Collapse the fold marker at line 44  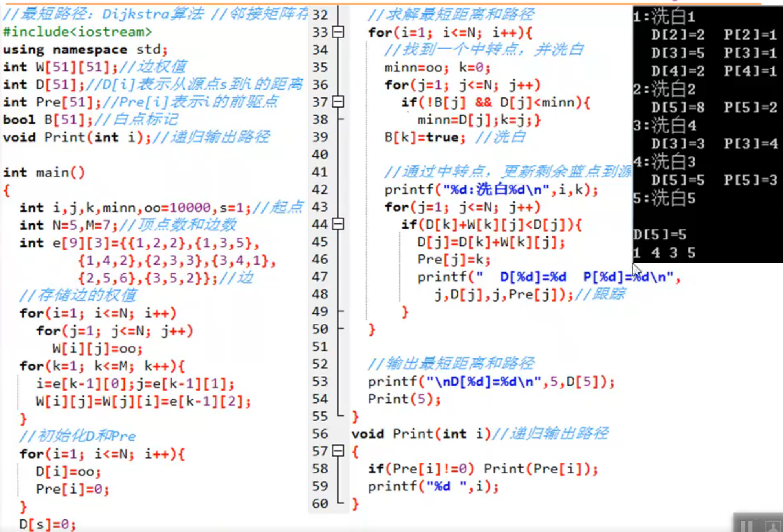(x=338, y=224)
